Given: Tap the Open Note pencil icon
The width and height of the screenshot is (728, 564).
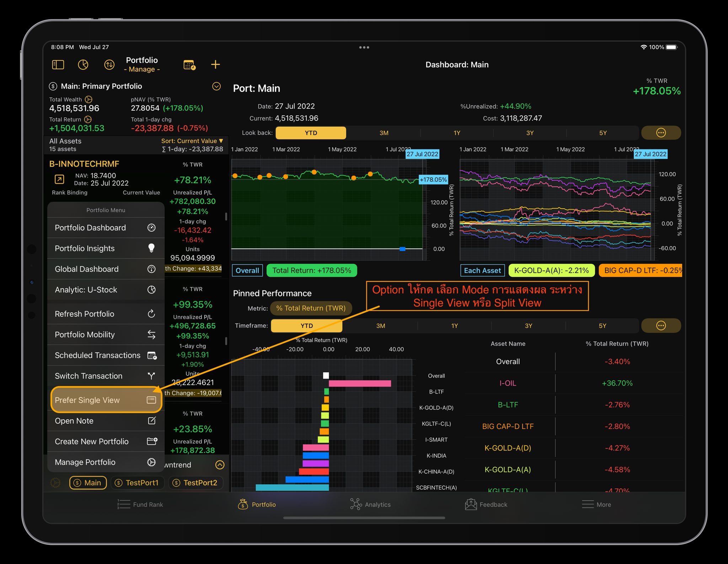Looking at the screenshot, I should click(x=151, y=421).
